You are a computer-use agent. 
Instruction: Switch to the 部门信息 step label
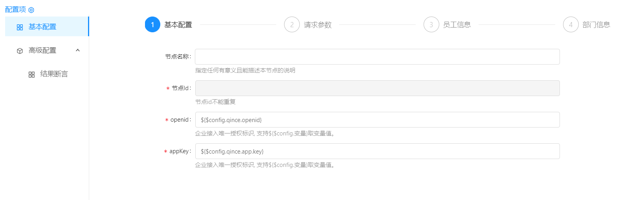click(596, 25)
